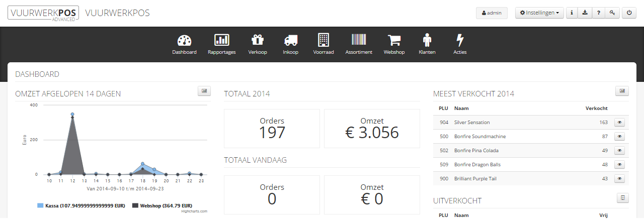This screenshot has height=220, width=644.
Task: Open Acties lightning bolt icon
Action: point(460,41)
